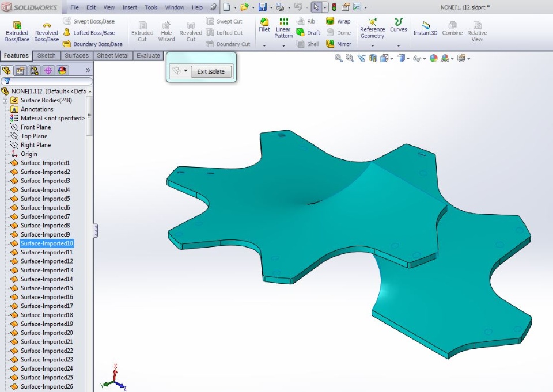The width and height of the screenshot is (553, 392).
Task: Click the tree filter input field
Action: coord(47,81)
